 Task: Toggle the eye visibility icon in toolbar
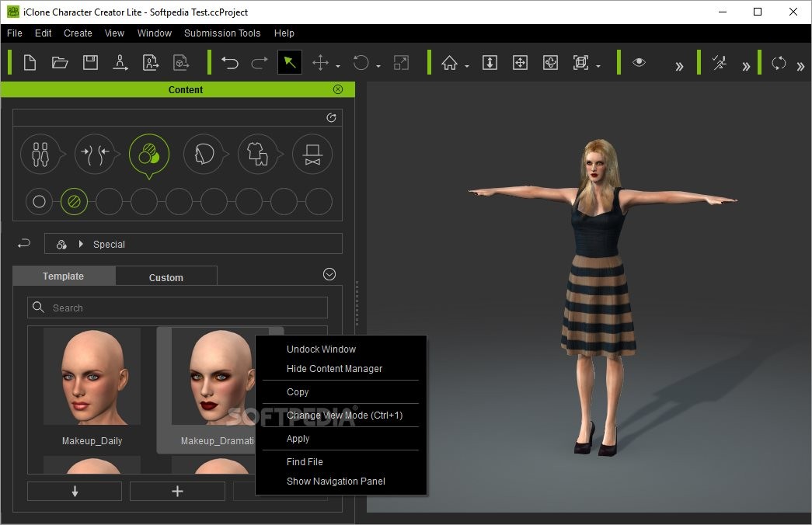(639, 63)
